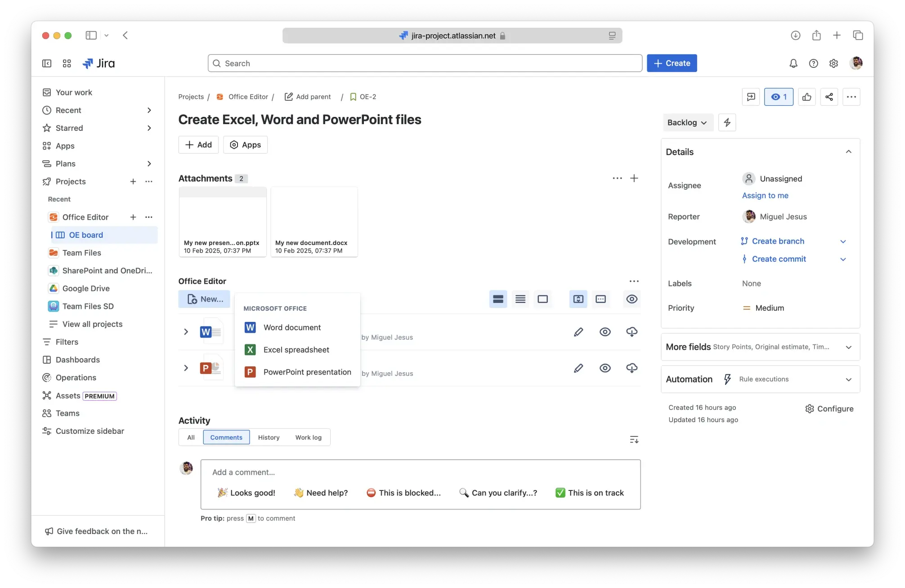
Task: Download the PowerPoint file with cloud icon
Action: [632, 368]
